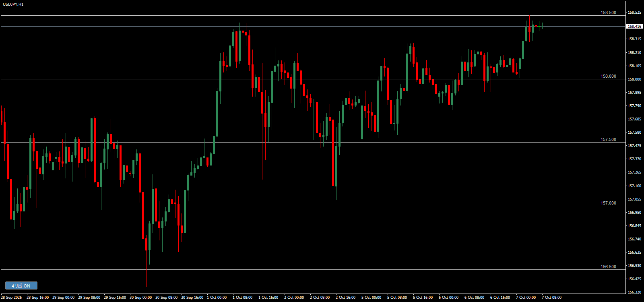The image size is (644, 302).
Task: Click 156.740 on the price scale
Action: tap(634, 239)
